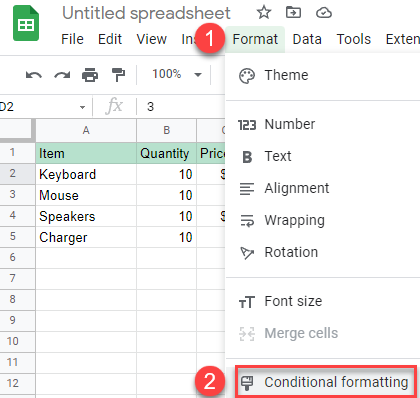Click the Conditional formatting brush icon
This screenshot has height=398, width=420.
point(247,383)
